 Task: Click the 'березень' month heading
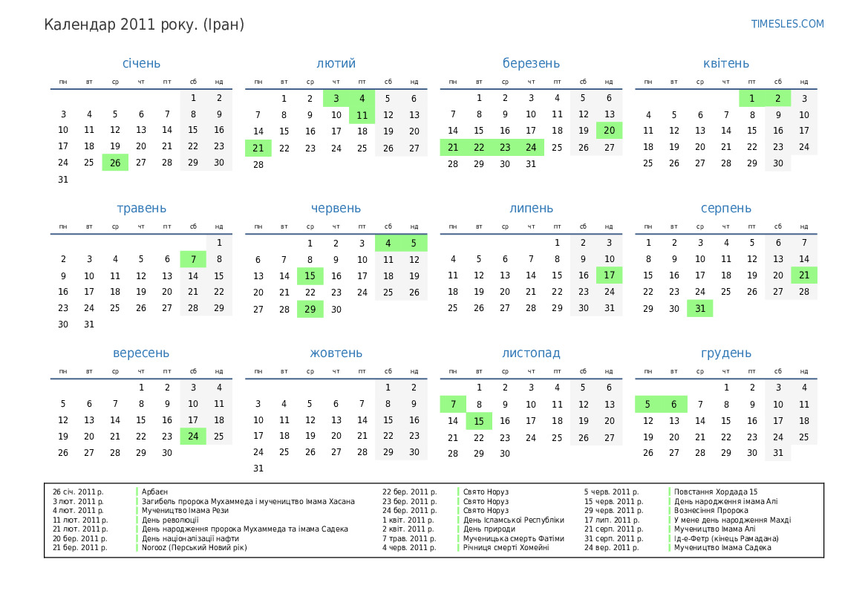(x=531, y=63)
